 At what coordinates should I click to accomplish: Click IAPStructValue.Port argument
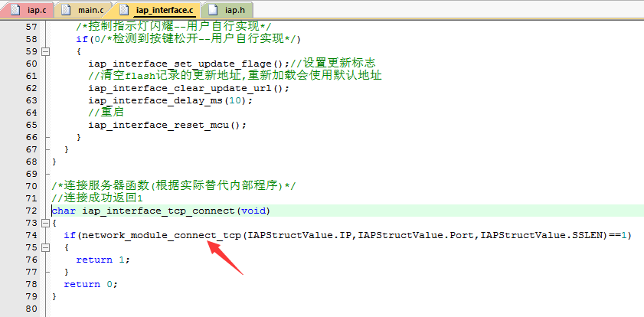tap(416, 235)
